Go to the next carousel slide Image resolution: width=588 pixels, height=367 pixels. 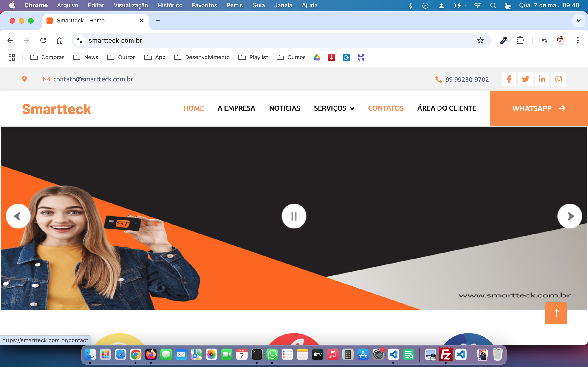click(570, 216)
